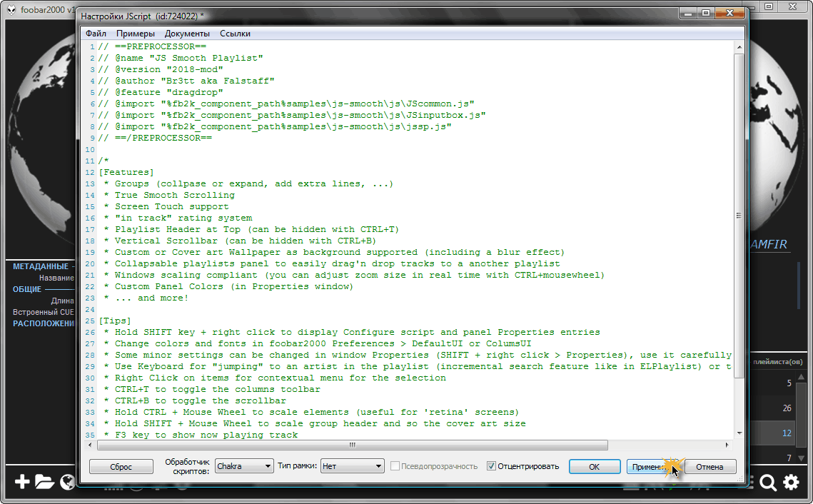
Task: Click code line 7 importing JSinputbox.js
Action: (292, 115)
